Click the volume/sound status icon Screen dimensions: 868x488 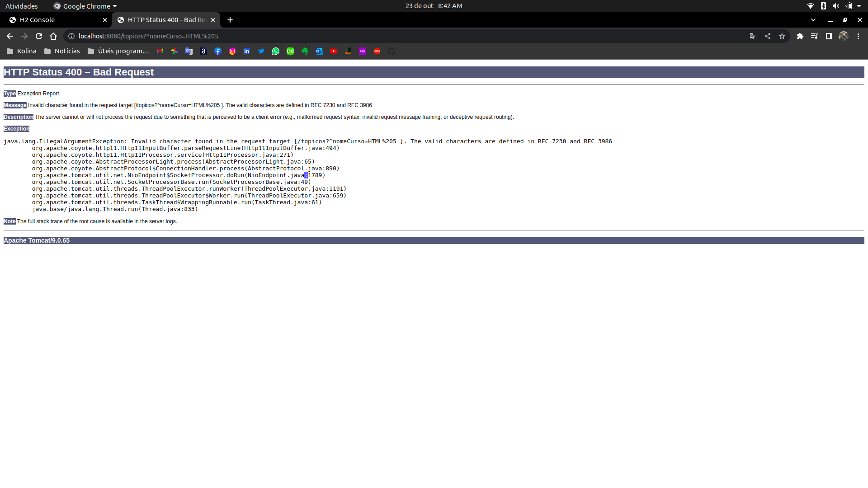835,6
